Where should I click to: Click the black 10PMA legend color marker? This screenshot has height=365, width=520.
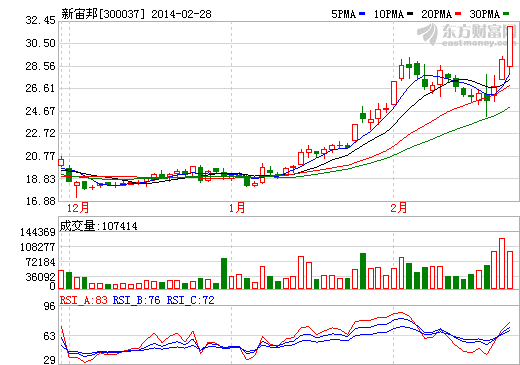tap(410, 14)
